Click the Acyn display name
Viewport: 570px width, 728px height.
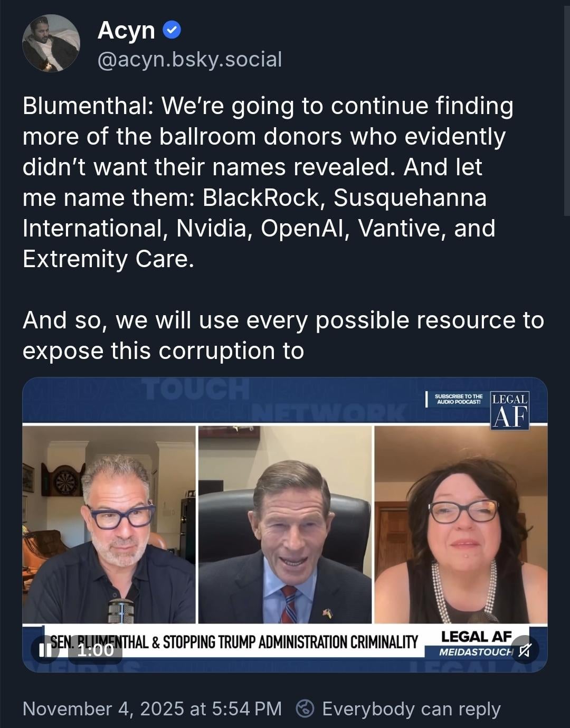coord(126,31)
